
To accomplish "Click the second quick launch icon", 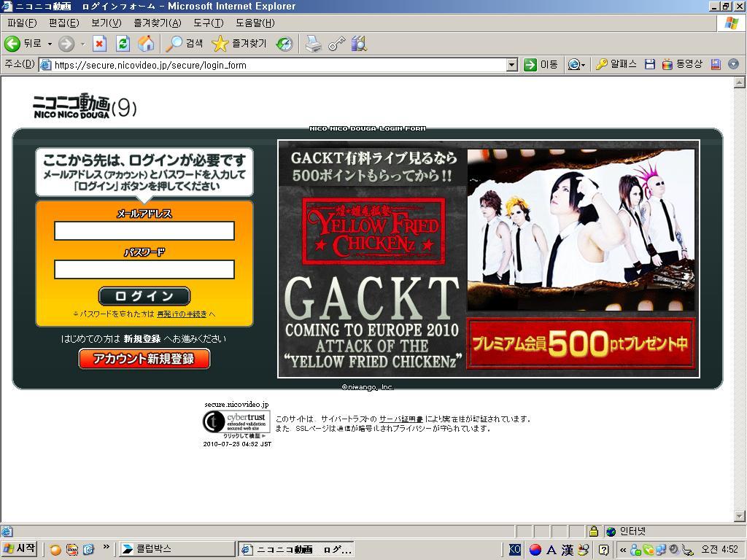I will (72, 550).
